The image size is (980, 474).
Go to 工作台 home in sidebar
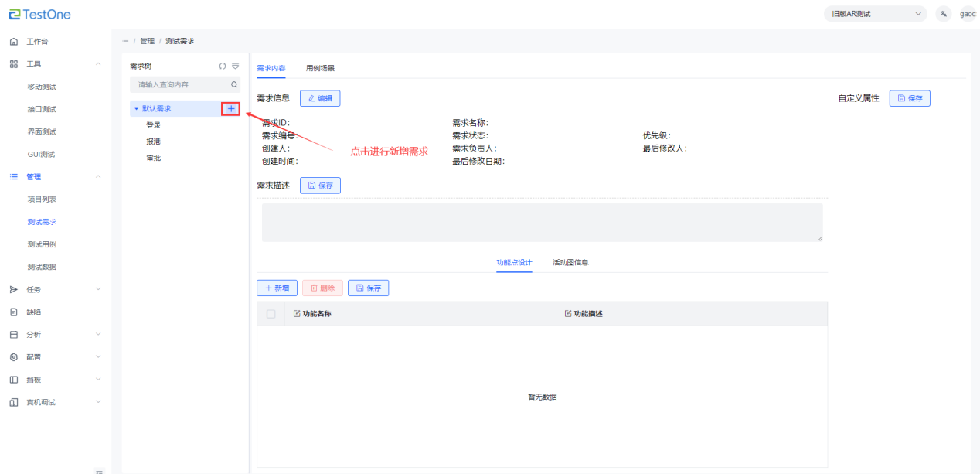coord(36,42)
